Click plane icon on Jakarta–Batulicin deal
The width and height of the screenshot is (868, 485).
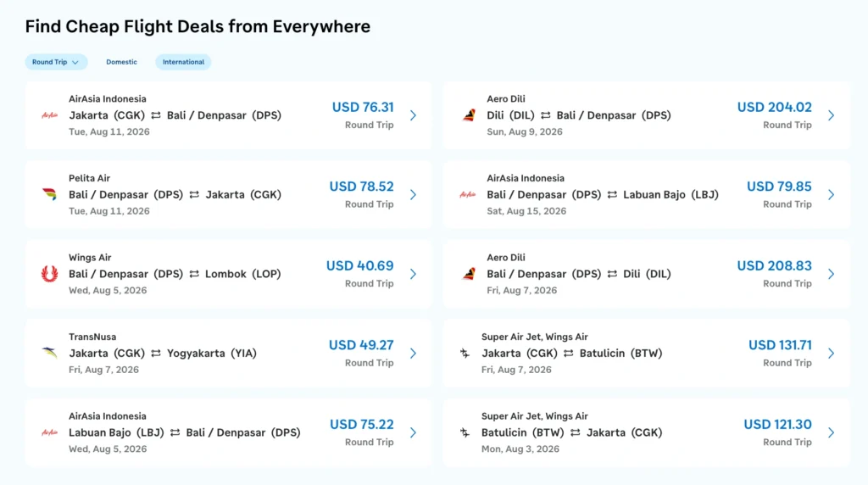[465, 354]
